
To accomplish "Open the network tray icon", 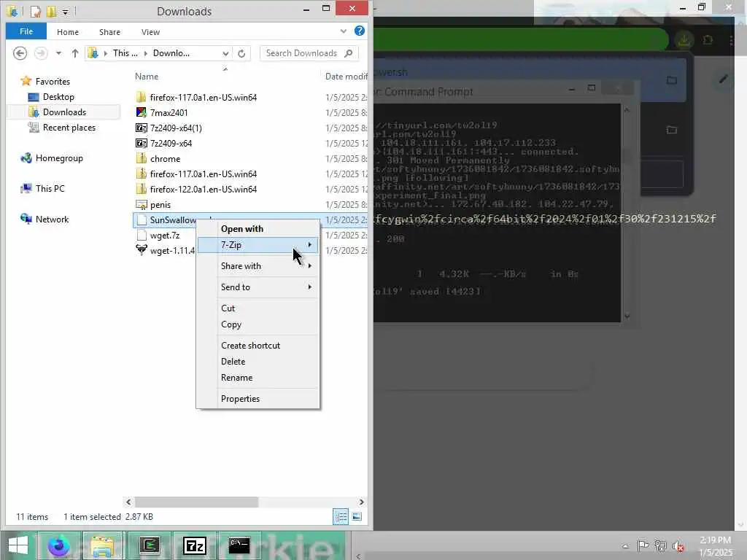I will 660,545.
